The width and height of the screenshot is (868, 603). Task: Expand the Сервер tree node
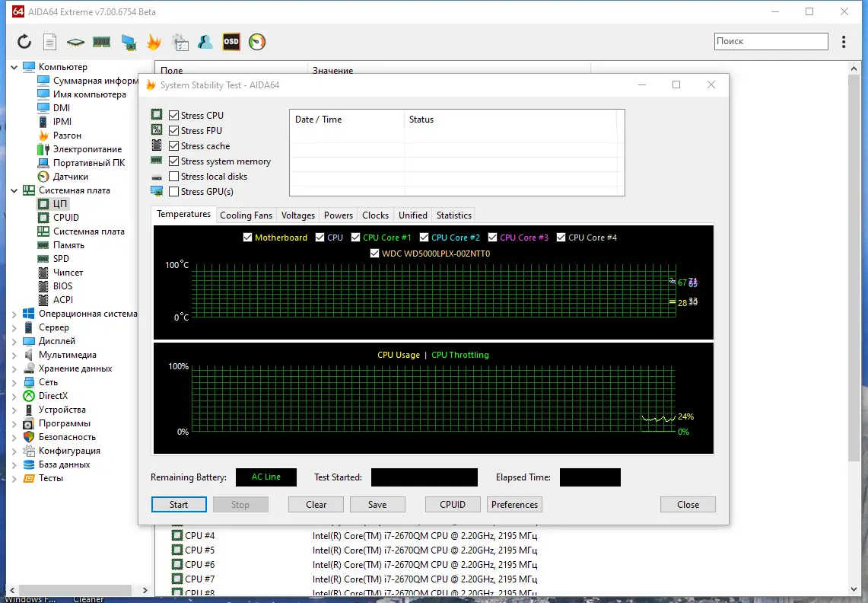click(x=14, y=327)
